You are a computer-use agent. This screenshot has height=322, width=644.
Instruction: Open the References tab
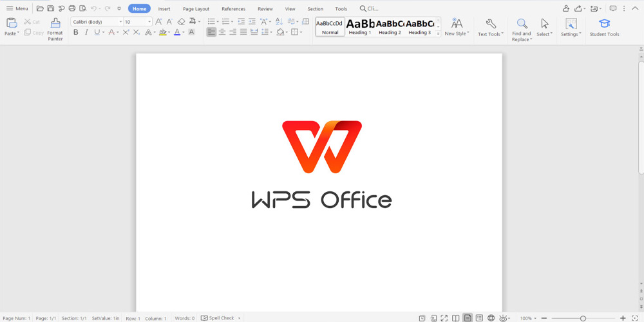(x=233, y=8)
